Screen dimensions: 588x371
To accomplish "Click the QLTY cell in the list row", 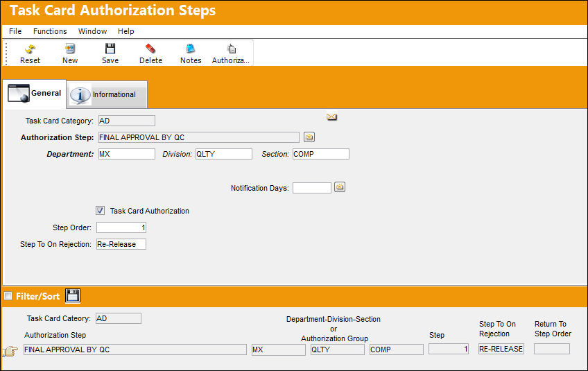I will 338,350.
